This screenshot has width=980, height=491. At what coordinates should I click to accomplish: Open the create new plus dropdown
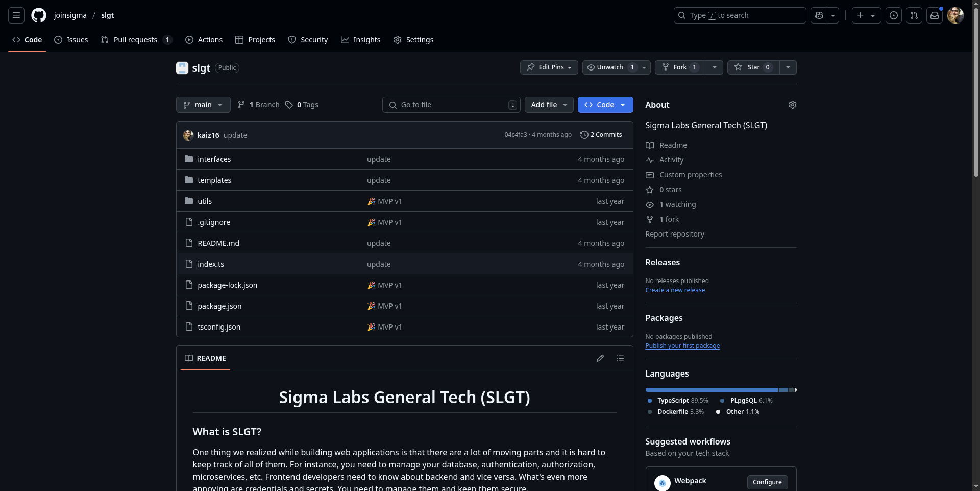866,15
